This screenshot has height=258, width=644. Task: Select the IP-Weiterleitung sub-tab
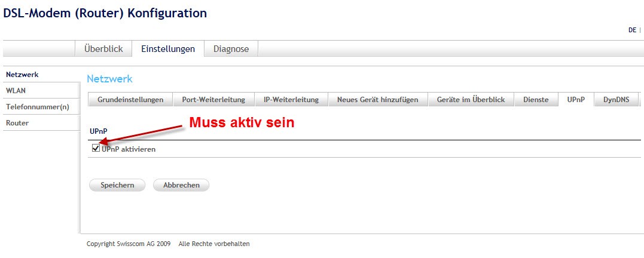291,100
